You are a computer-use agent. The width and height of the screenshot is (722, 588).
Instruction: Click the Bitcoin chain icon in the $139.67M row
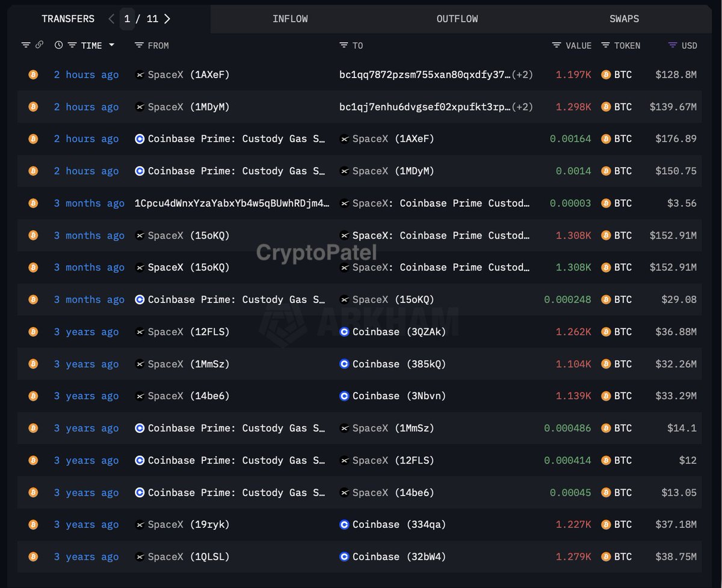pyautogui.click(x=33, y=106)
